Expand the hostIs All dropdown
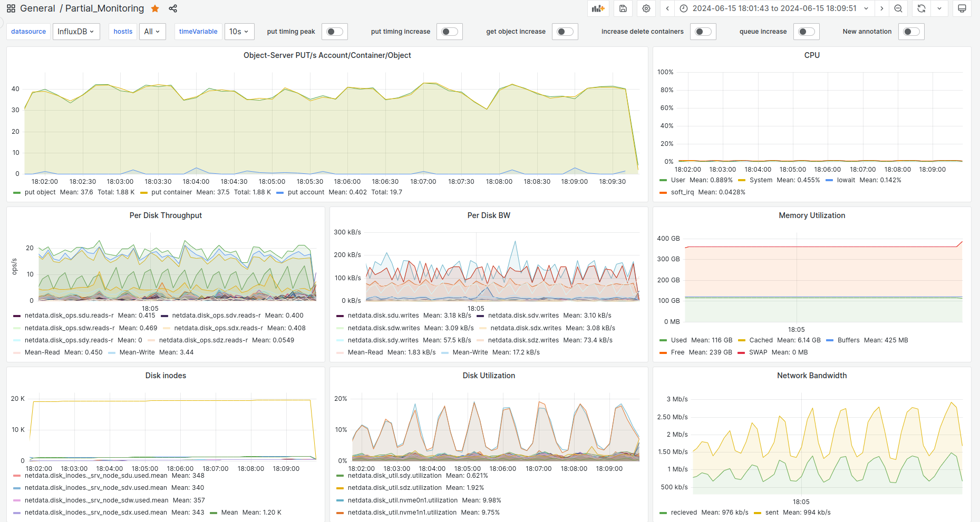The image size is (980, 522). click(x=152, y=32)
